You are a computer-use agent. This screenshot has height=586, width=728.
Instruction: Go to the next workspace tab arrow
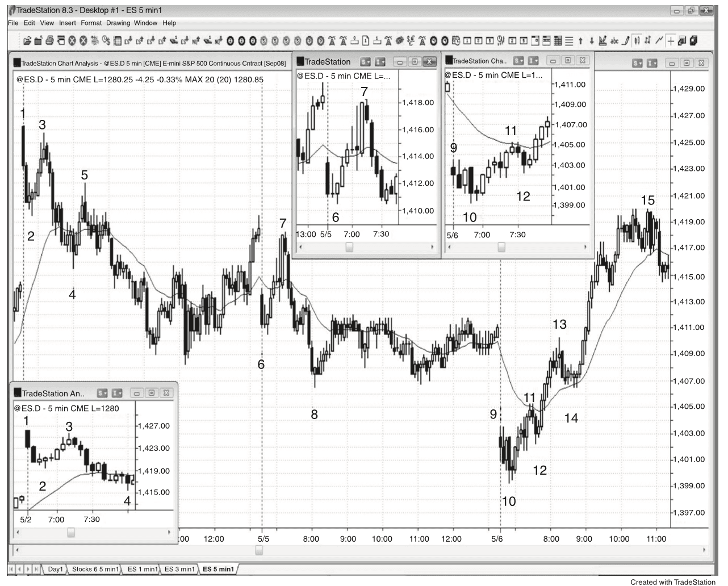tap(28, 569)
